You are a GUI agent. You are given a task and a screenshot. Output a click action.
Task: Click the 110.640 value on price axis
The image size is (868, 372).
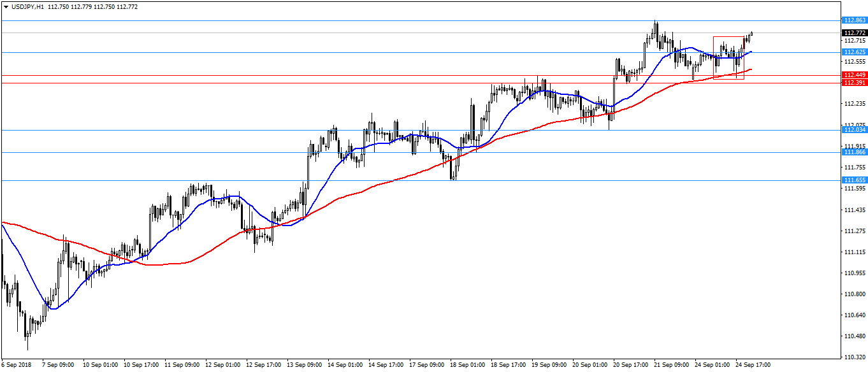pyautogui.click(x=855, y=315)
